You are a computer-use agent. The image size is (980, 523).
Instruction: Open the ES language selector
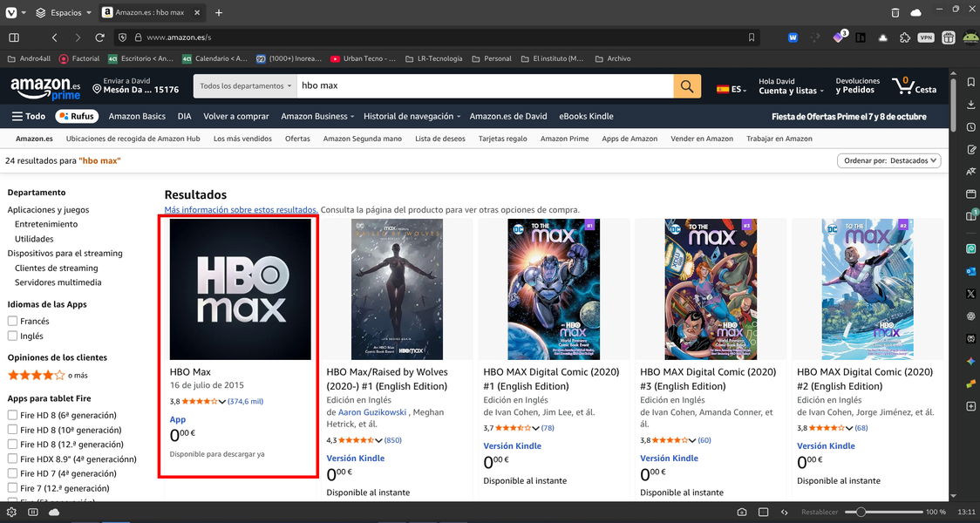732,90
